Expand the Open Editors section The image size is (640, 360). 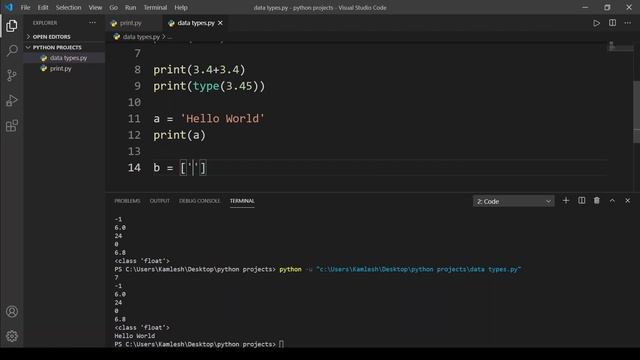click(51, 37)
